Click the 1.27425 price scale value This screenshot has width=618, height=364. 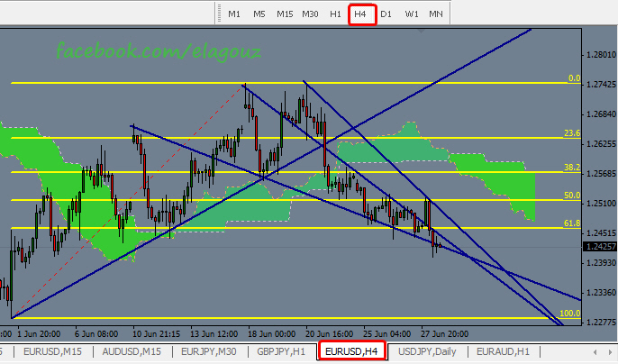pos(601,85)
